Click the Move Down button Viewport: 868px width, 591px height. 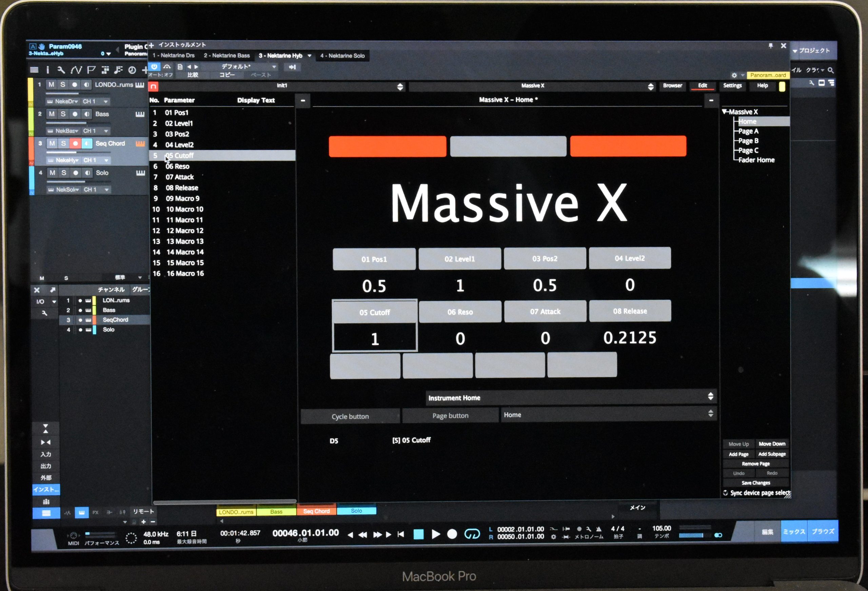click(772, 444)
